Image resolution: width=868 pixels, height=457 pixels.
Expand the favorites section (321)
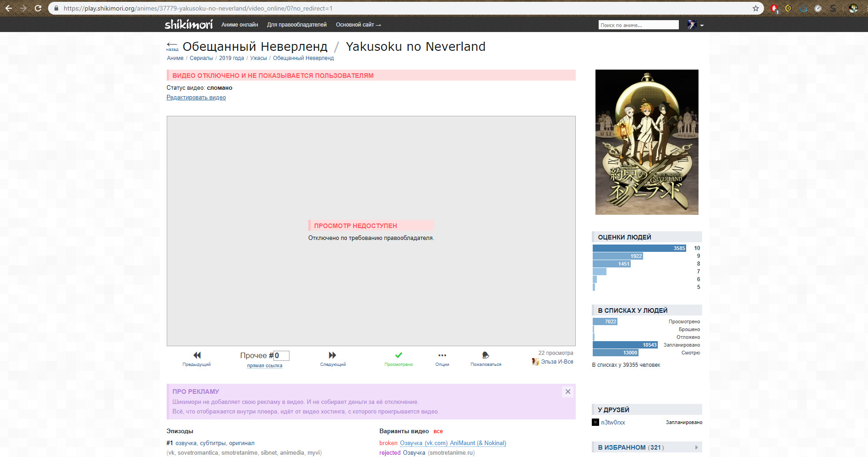pyautogui.click(x=647, y=447)
